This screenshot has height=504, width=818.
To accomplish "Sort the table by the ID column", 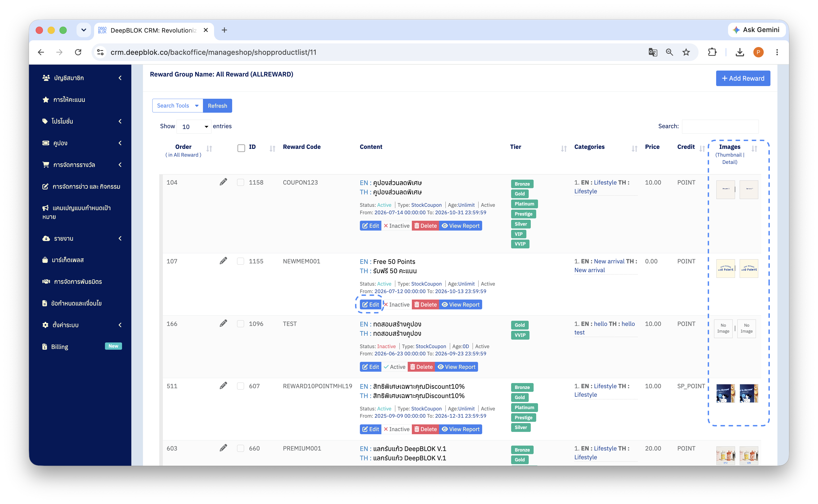I will [x=272, y=149].
